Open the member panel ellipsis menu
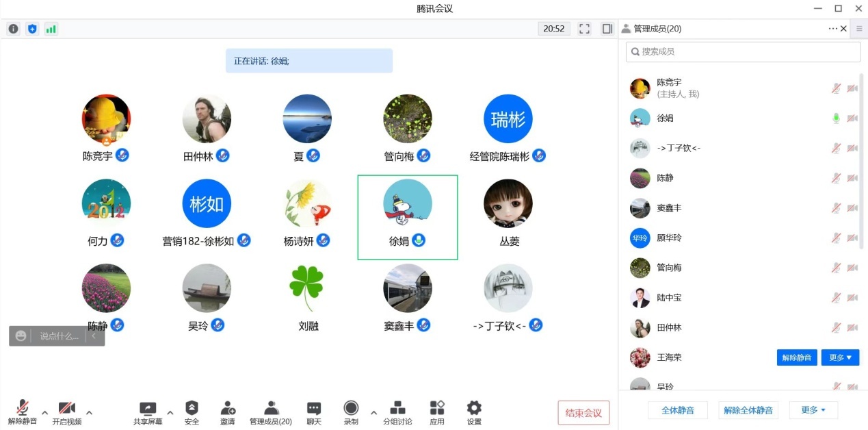This screenshot has height=430, width=868. click(x=832, y=29)
